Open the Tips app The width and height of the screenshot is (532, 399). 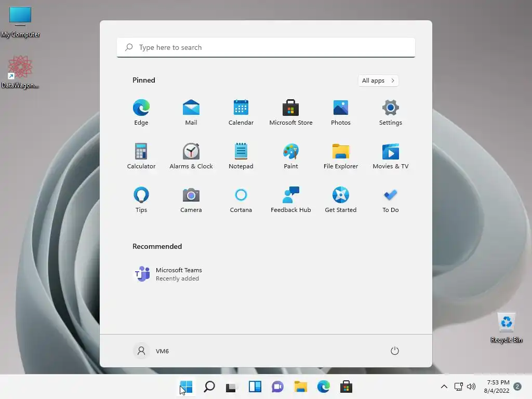point(141,200)
